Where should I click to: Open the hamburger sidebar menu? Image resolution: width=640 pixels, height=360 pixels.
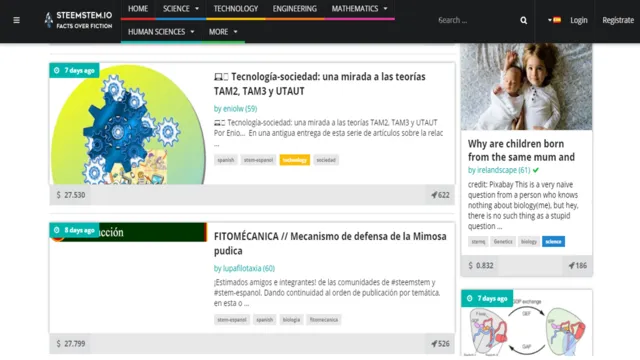point(16,20)
